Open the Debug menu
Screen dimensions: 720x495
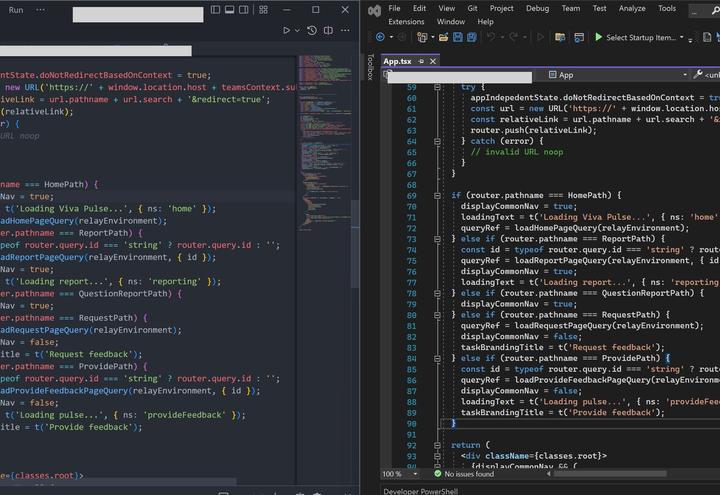coord(537,8)
